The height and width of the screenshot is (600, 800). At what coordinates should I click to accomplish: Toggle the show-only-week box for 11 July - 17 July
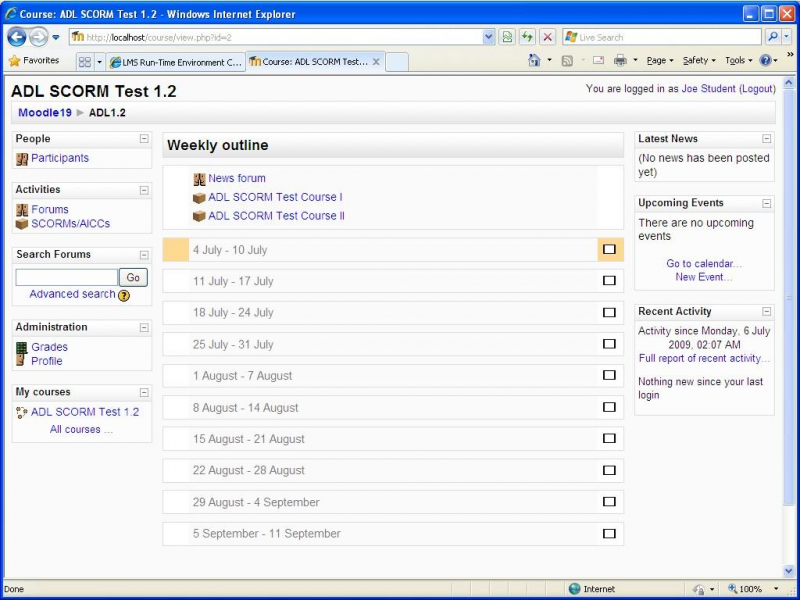(x=609, y=281)
